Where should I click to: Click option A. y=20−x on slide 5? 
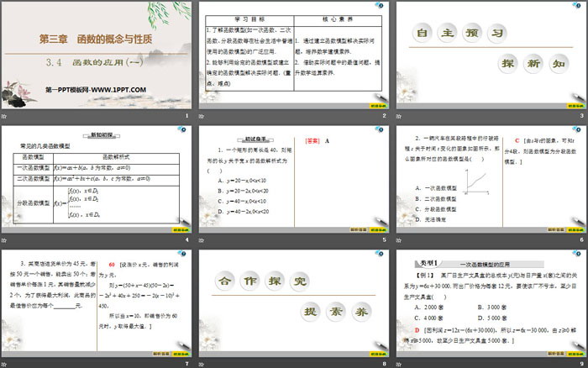coord(242,181)
